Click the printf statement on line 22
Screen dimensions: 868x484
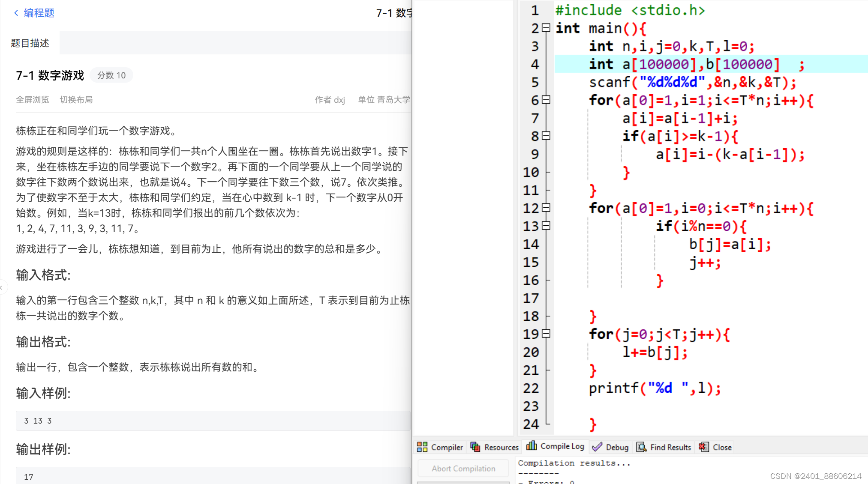pos(655,388)
